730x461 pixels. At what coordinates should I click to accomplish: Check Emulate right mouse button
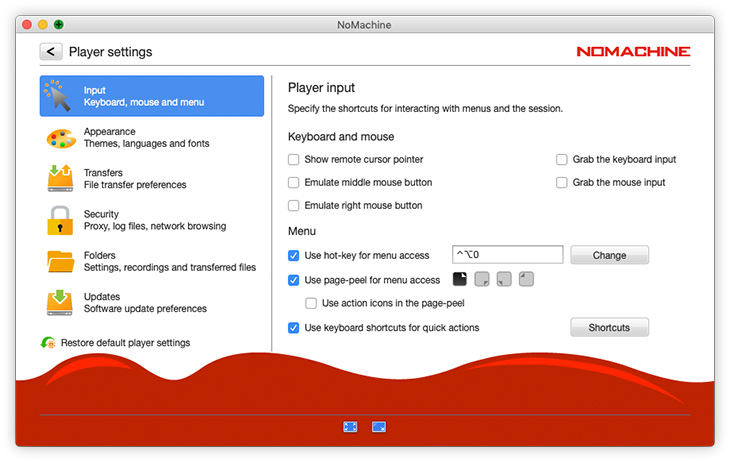pyautogui.click(x=294, y=205)
